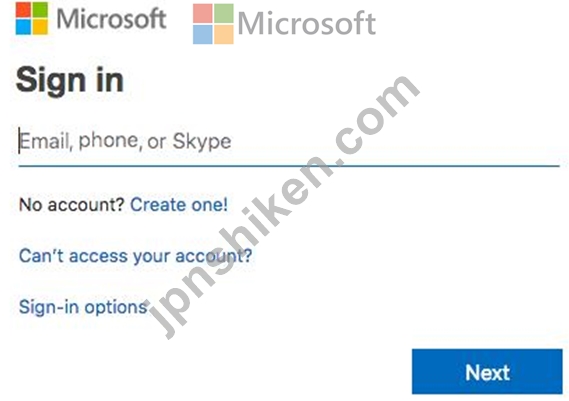Click the No account? label text

pyautogui.click(x=71, y=205)
